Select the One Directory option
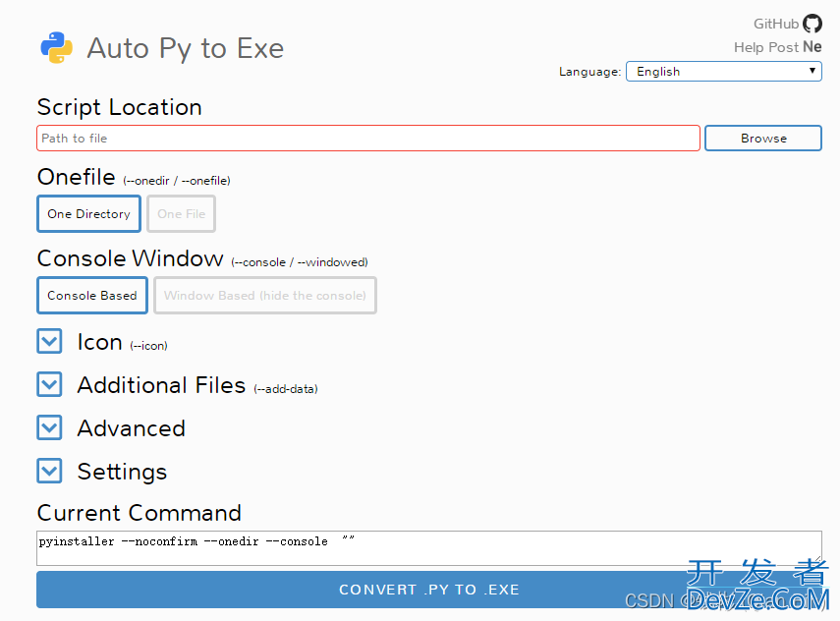 (x=89, y=214)
